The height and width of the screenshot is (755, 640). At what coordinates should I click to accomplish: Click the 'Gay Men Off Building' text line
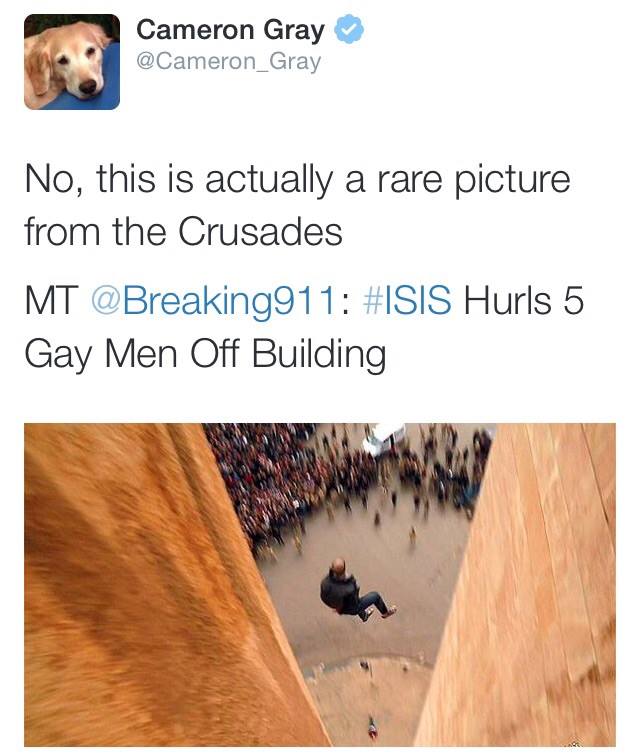205,354
